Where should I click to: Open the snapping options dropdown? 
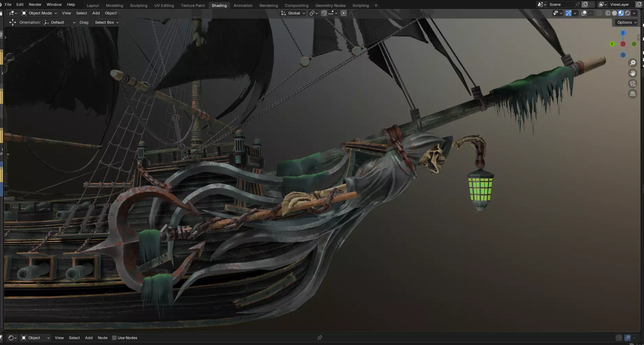(x=333, y=13)
